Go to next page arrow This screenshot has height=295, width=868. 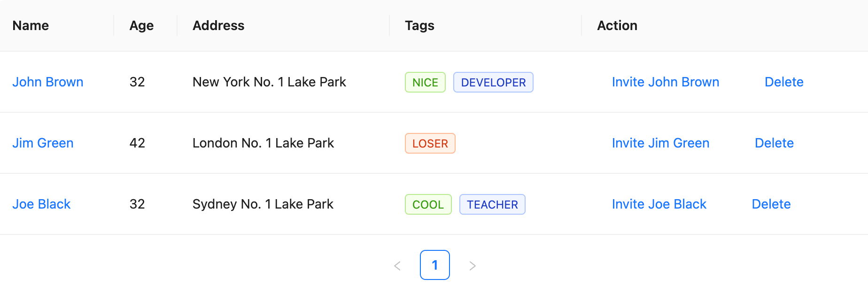(473, 265)
